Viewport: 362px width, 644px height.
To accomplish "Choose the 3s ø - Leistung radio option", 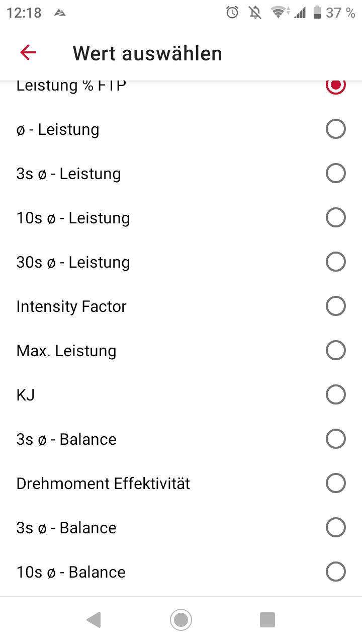I will tap(335, 174).
